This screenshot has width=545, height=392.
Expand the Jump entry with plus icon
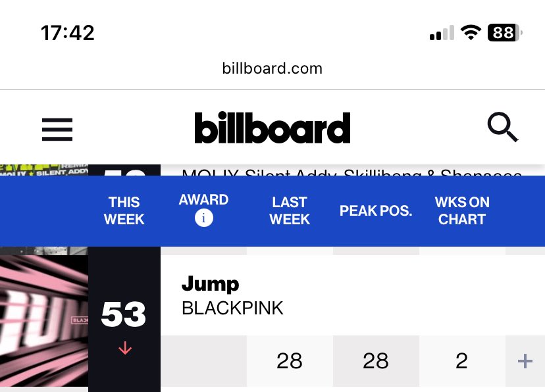click(525, 361)
